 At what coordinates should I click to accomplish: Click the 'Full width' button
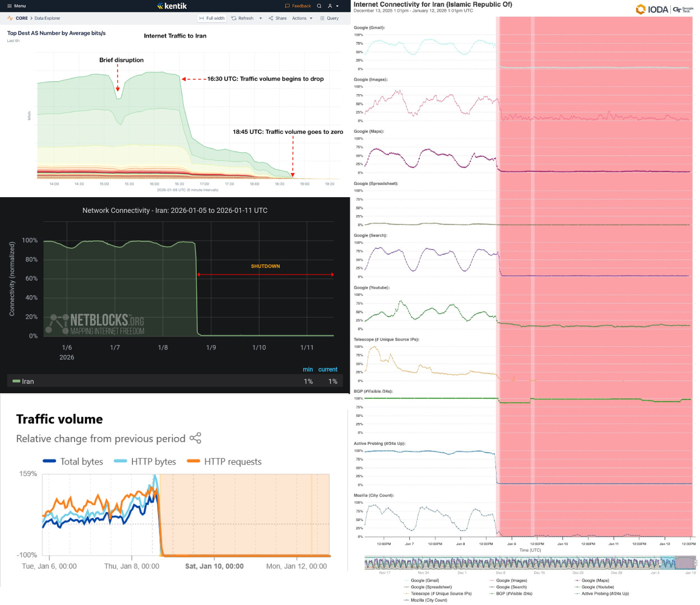tap(212, 18)
